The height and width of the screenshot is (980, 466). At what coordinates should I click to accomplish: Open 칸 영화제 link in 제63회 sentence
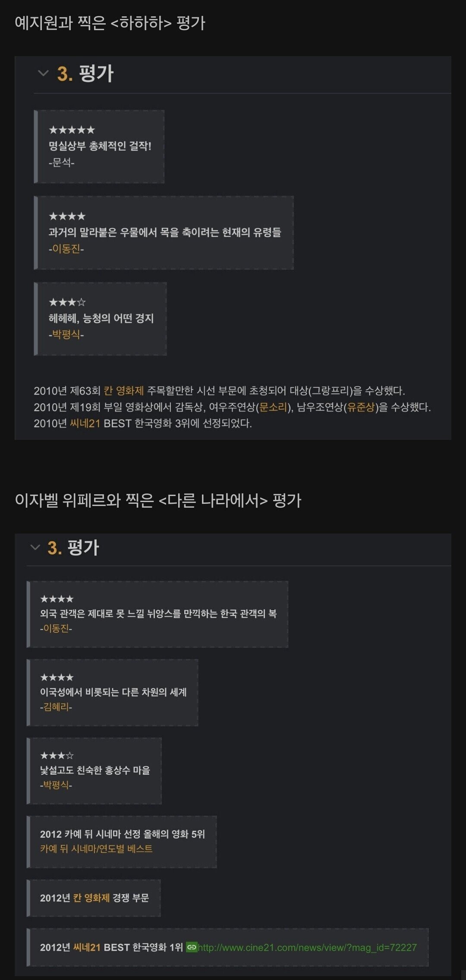coord(123,391)
